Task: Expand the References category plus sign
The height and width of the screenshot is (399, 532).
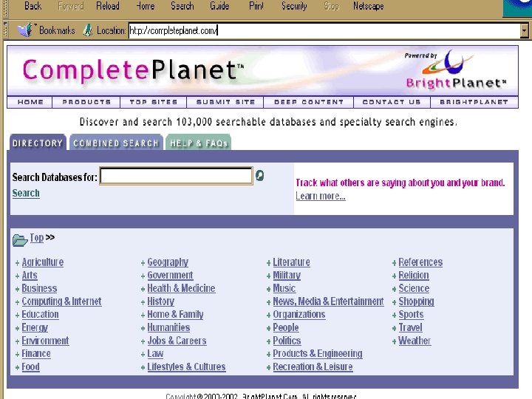Action: pos(394,263)
